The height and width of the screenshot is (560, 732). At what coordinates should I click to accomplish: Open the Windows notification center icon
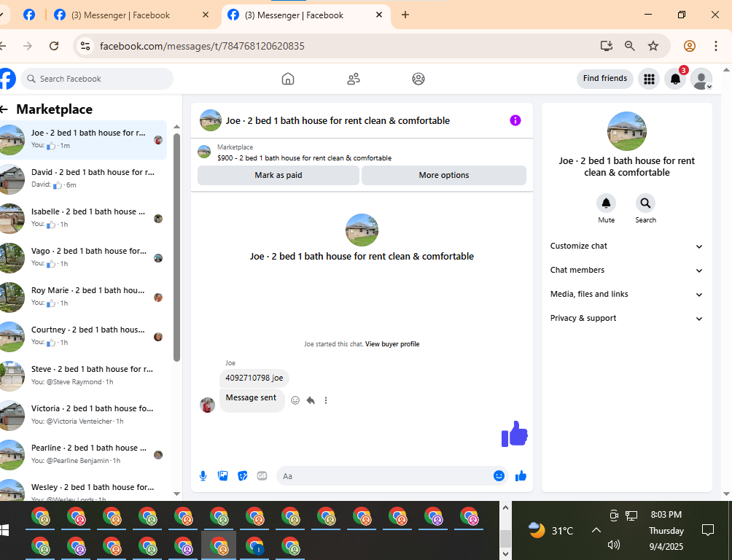pos(708,530)
